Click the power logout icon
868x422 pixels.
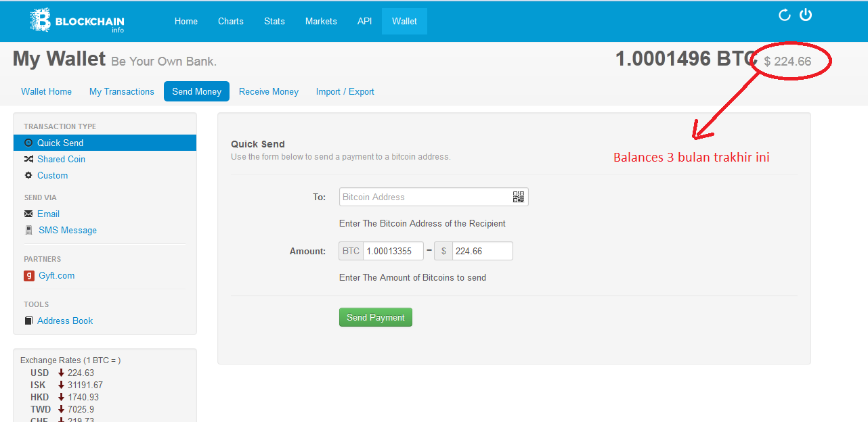pyautogui.click(x=806, y=15)
